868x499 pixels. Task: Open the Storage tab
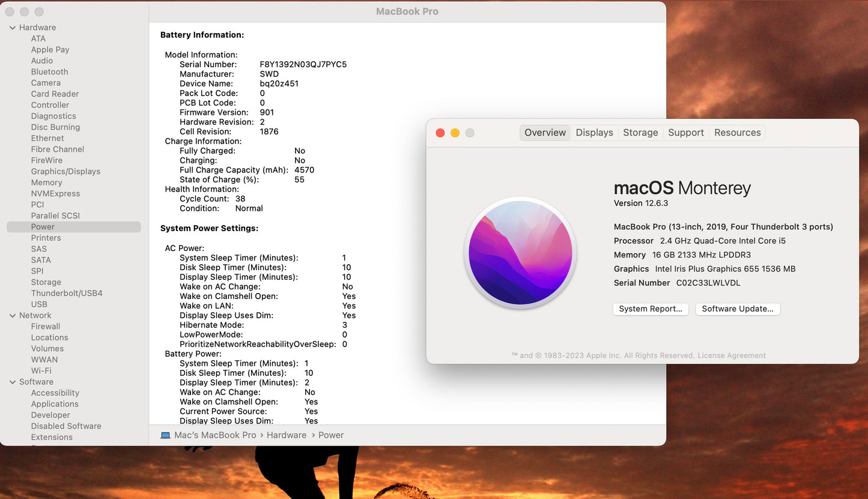click(x=640, y=133)
